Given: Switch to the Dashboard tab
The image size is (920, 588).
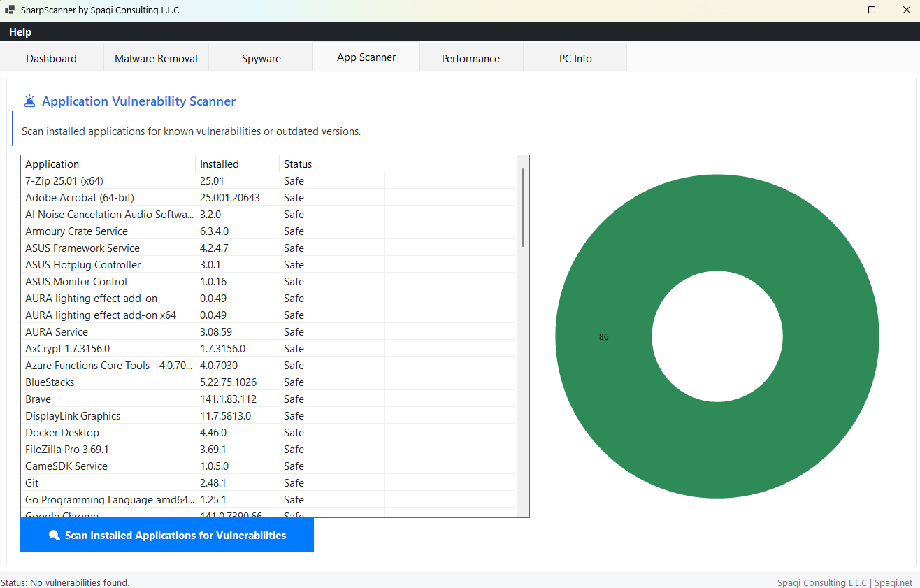Looking at the screenshot, I should (x=52, y=59).
